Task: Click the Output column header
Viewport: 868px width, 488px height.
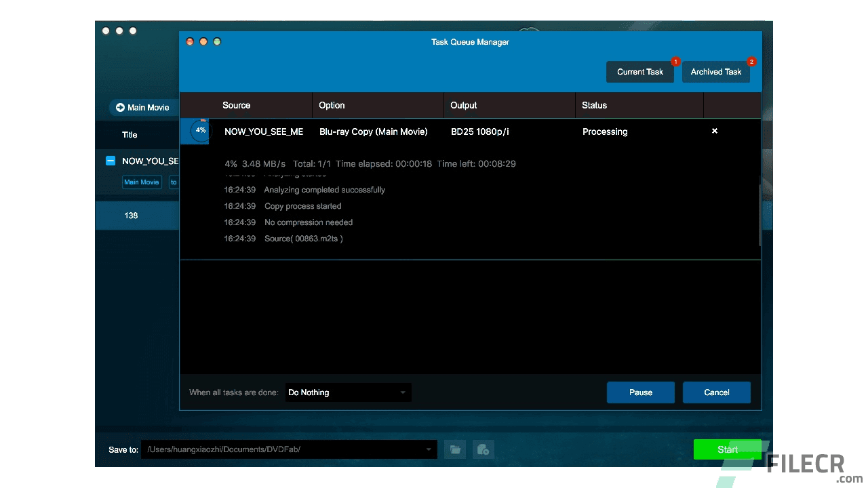Action: pyautogui.click(x=464, y=105)
